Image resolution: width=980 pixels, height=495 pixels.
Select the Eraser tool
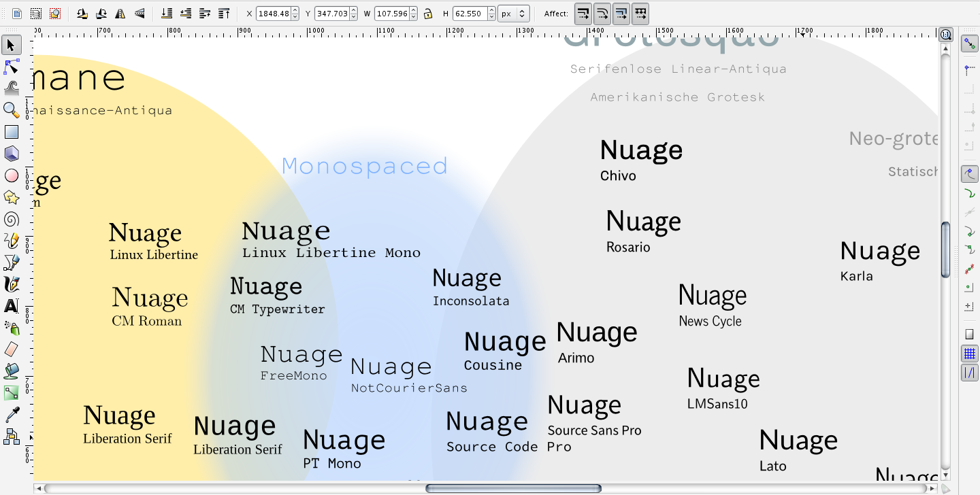coord(11,349)
